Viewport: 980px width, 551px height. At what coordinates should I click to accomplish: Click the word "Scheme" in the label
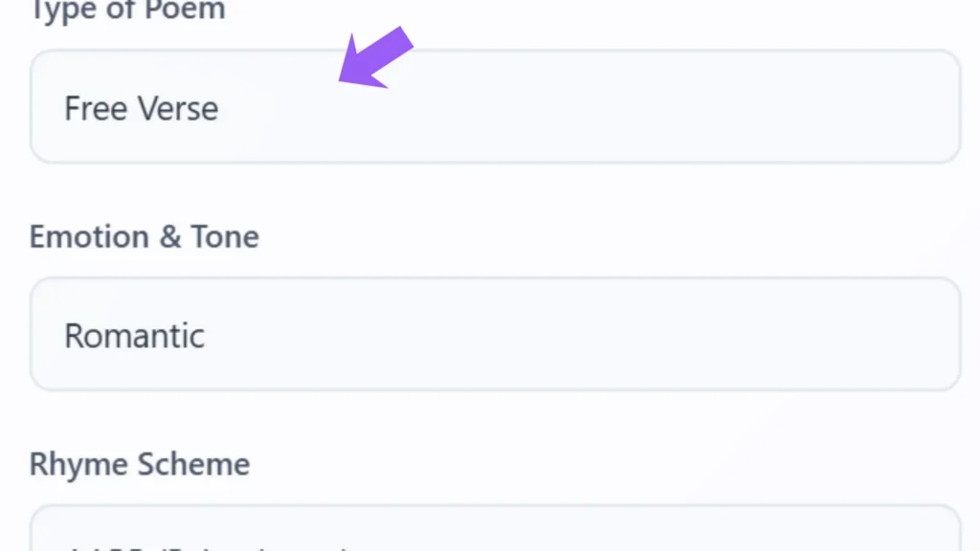point(194,464)
